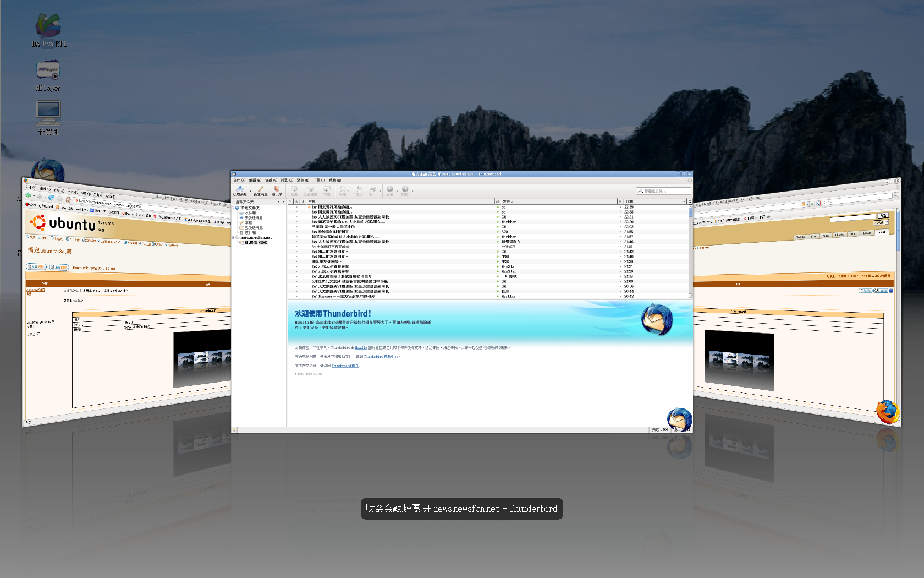Click the 标题或发件人 search field

(663, 191)
